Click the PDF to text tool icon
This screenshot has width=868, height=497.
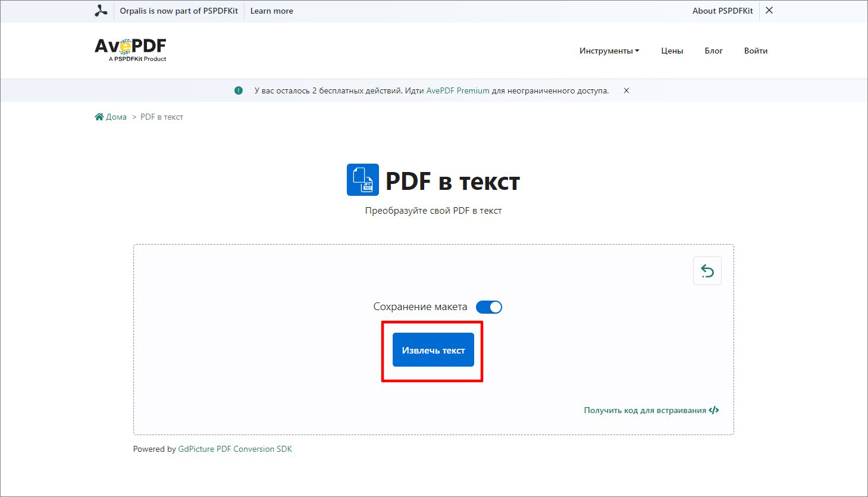[363, 180]
